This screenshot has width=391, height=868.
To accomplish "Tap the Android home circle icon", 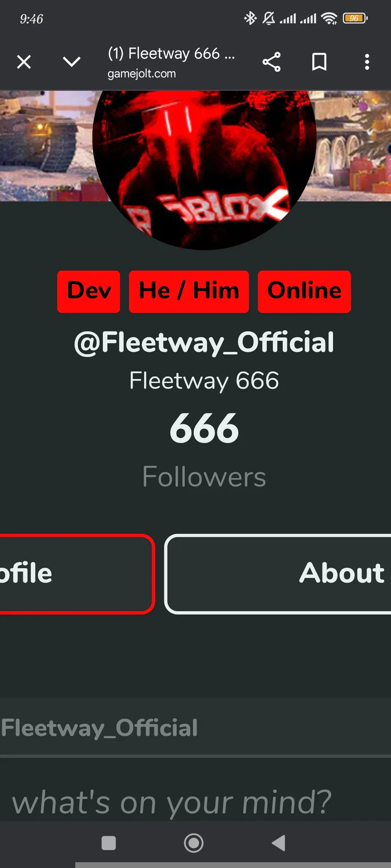I will click(194, 843).
